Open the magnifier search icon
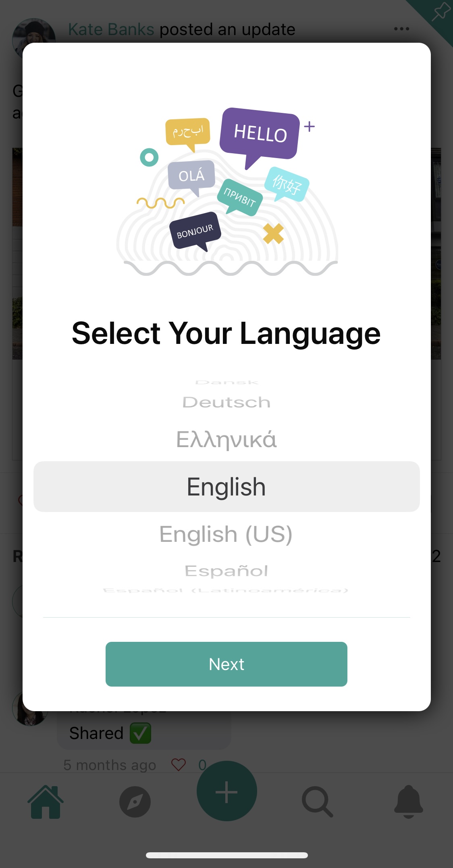Image resolution: width=453 pixels, height=868 pixels. pyautogui.click(x=318, y=802)
